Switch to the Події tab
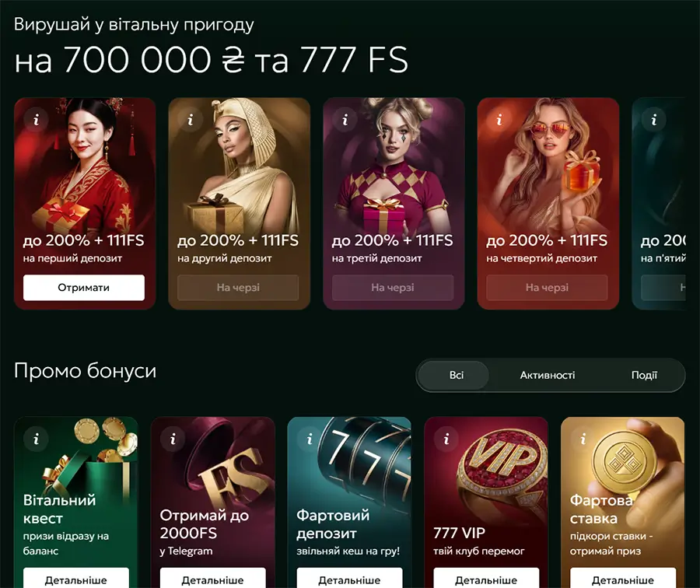 pos(644,375)
